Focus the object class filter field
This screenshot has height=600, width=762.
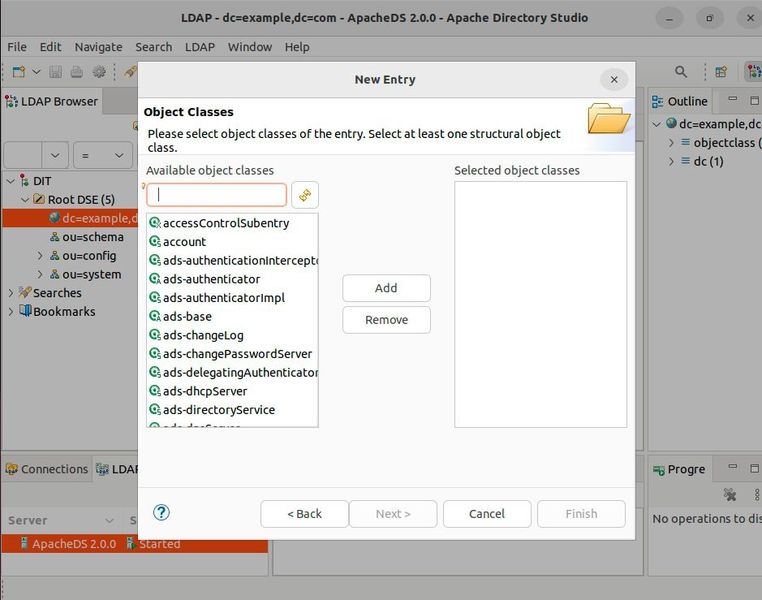point(217,195)
